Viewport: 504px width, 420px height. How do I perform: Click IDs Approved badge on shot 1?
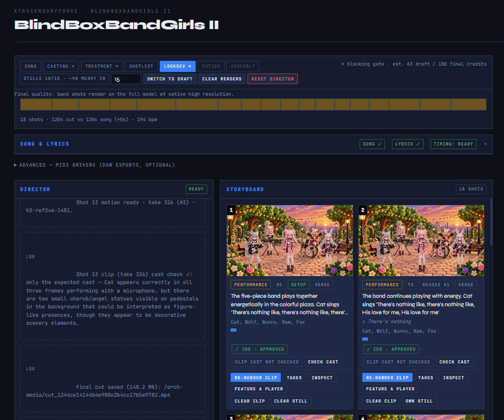[x=259, y=349]
